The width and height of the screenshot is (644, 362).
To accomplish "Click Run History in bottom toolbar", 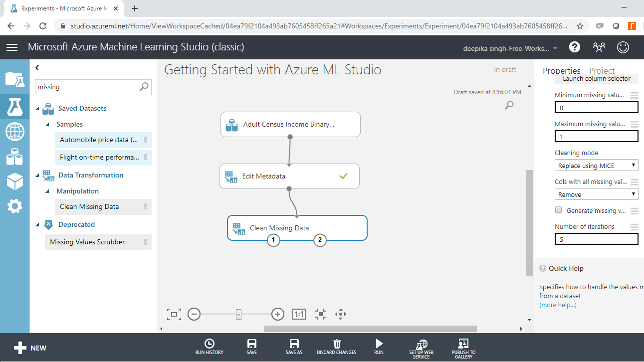I will pyautogui.click(x=210, y=347).
